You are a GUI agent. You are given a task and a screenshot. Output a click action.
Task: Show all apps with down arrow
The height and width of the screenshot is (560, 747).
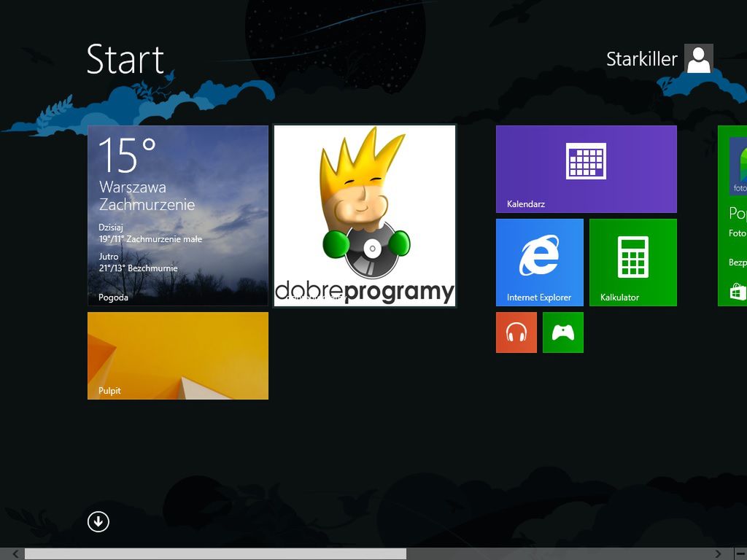pos(98,522)
